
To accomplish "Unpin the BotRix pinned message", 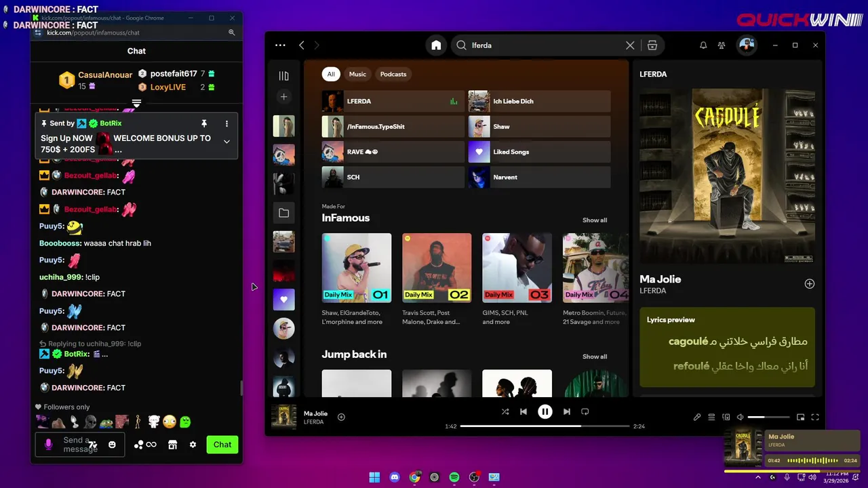I will (203, 123).
